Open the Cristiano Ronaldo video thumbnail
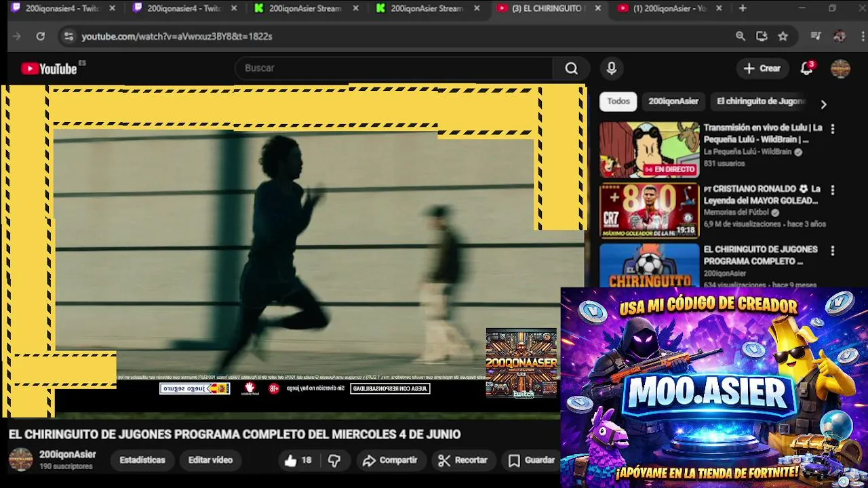This screenshot has height=488, width=868. point(649,211)
